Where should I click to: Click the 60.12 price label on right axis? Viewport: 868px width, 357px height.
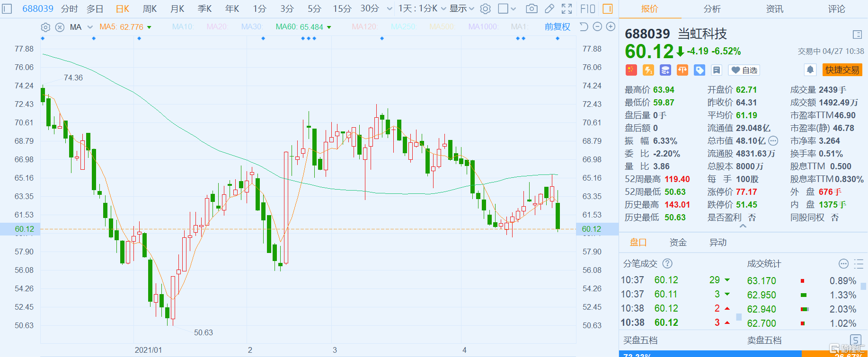tap(597, 229)
